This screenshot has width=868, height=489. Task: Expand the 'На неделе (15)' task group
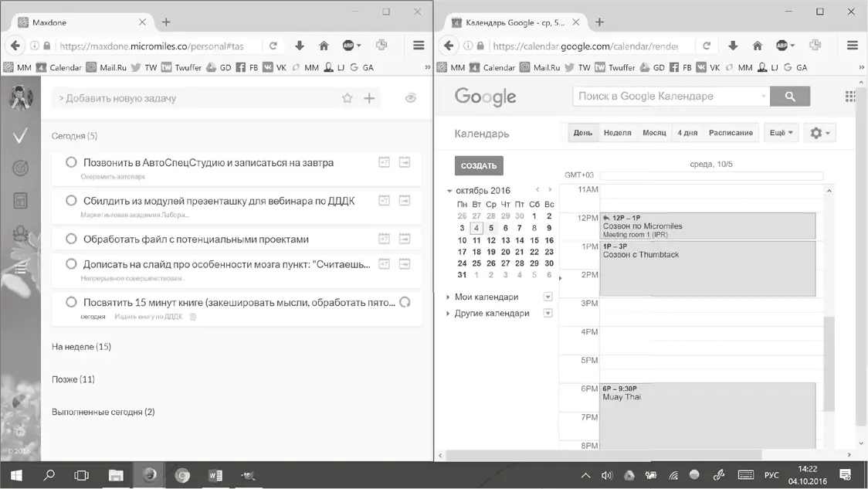point(81,347)
